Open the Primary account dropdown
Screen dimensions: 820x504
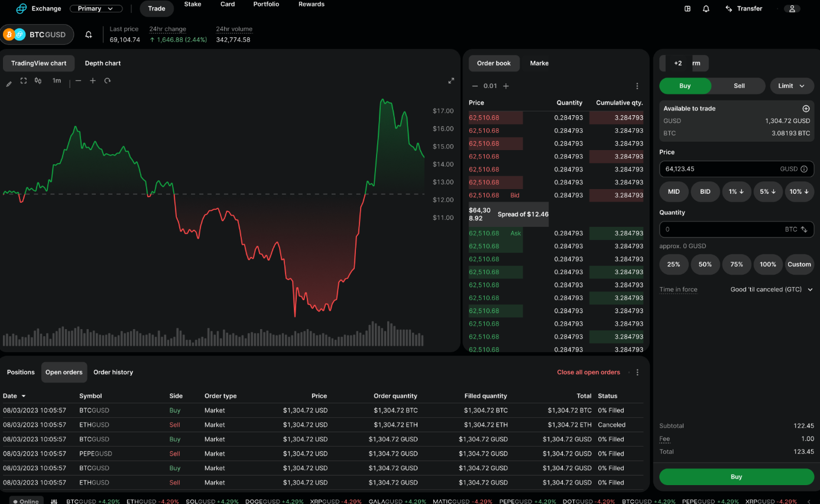[96, 8]
